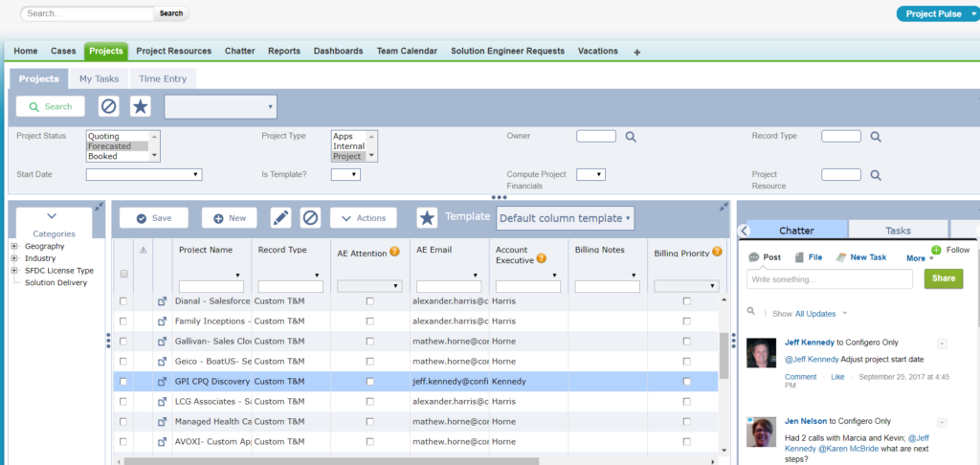Toggle AE Attention checkbox for Dianal row

370,301
